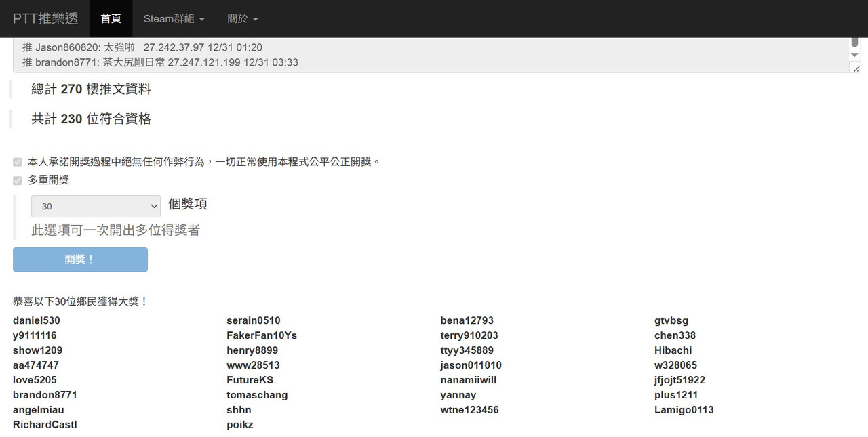
Task: Click the 共計 230 位符合資格 text
Action: 91,119
